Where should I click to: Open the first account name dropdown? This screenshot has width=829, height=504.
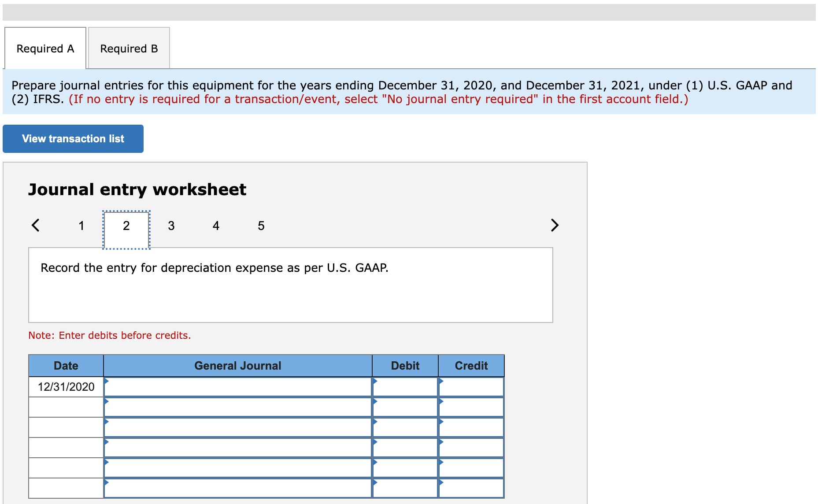pyautogui.click(x=238, y=387)
